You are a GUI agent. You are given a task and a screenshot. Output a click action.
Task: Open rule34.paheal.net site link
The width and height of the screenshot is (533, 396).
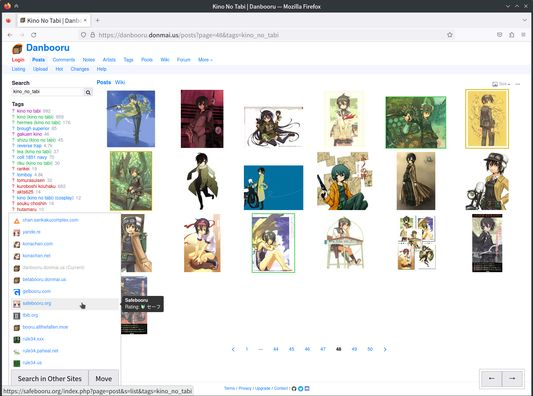click(x=40, y=350)
